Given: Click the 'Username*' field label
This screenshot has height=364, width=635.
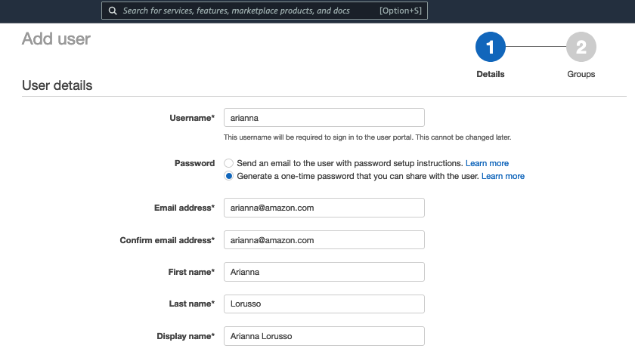Looking at the screenshot, I should 192,118.
